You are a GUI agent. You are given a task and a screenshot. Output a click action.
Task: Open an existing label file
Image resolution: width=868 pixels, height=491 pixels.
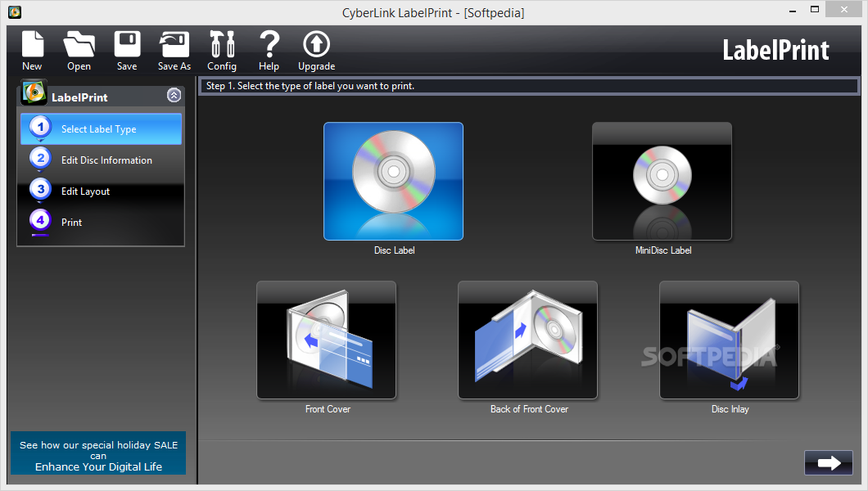(79, 51)
